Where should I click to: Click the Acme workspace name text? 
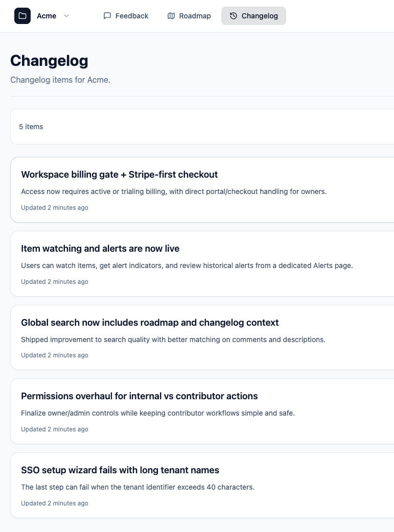point(47,16)
